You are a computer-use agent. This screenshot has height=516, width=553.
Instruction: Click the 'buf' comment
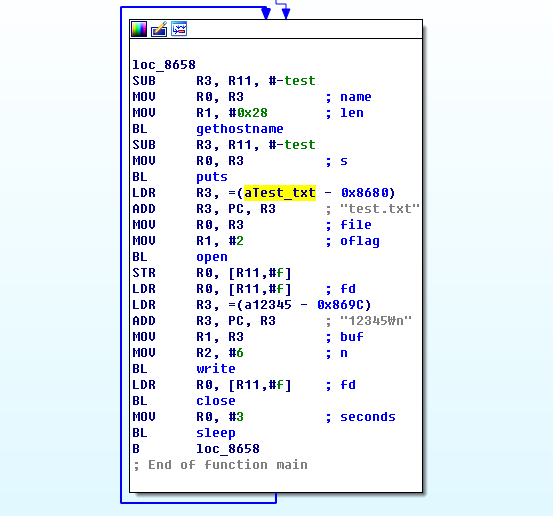[352, 337]
